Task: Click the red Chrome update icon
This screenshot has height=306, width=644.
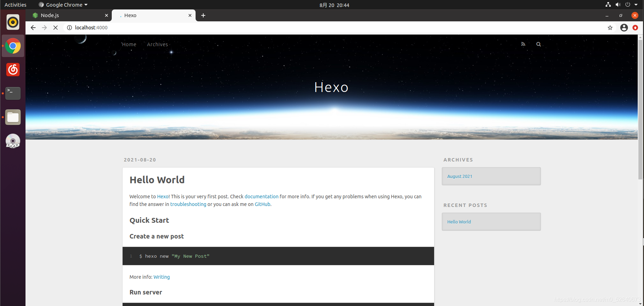Action: [x=635, y=28]
